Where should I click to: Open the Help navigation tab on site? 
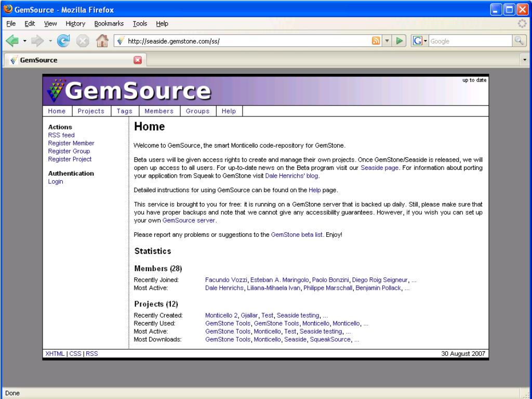229,111
